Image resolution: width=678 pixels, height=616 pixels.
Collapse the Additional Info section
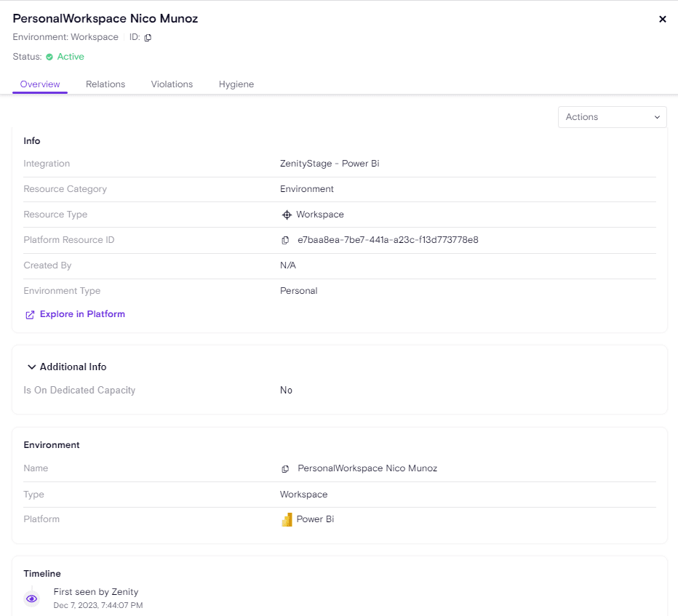[x=31, y=367]
